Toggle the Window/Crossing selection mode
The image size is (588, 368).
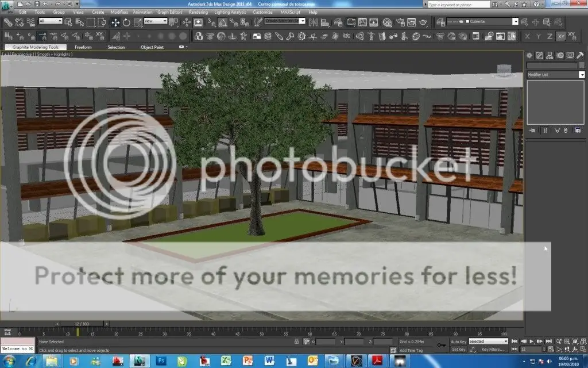[x=102, y=22]
